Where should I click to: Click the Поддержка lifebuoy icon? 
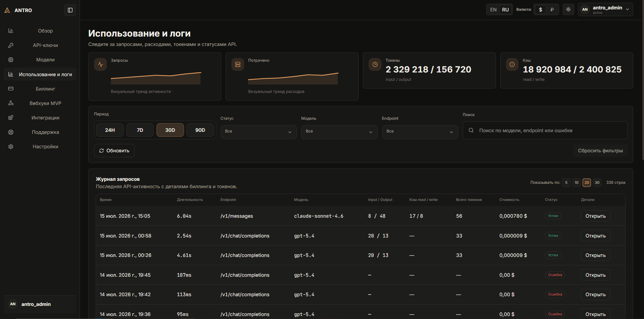[x=11, y=132]
